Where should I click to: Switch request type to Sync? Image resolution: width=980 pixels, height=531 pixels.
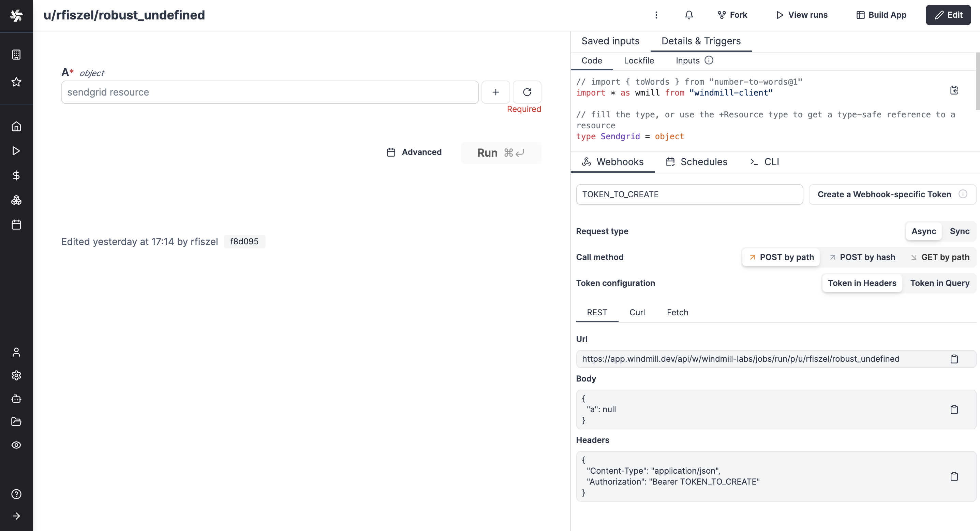coord(960,231)
